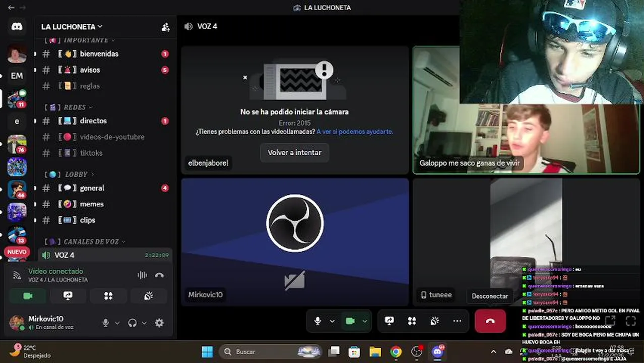The height and width of the screenshot is (363, 644).
Task: Open soundboard in voice panel
Action: tap(149, 296)
